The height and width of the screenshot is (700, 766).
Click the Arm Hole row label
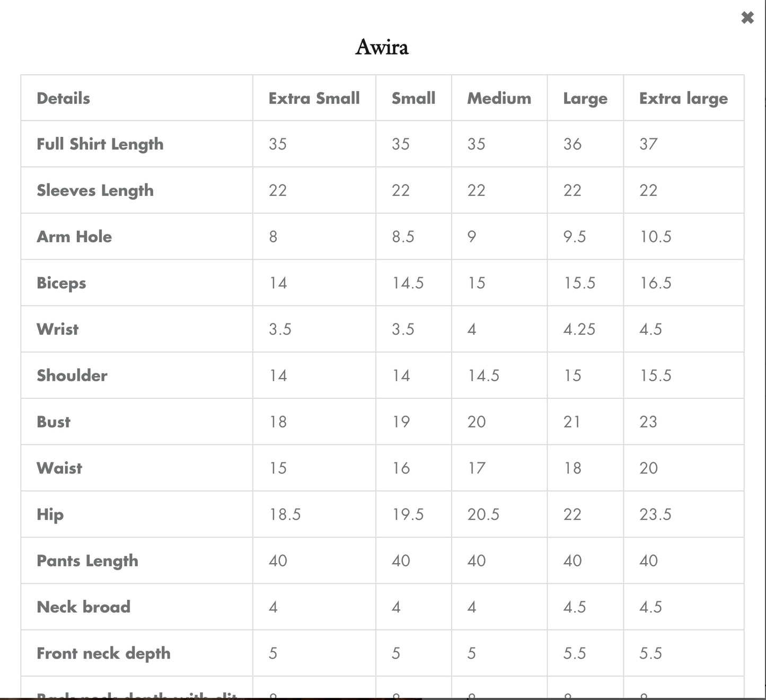tap(74, 237)
